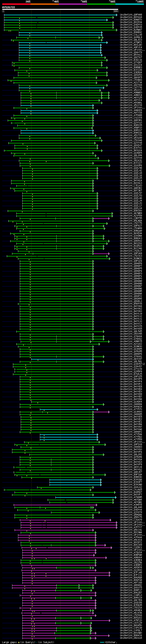Screen dimensions: 146x644
Task: Open hit UniRef100_D0EP03
Action: (x=131, y=25)
